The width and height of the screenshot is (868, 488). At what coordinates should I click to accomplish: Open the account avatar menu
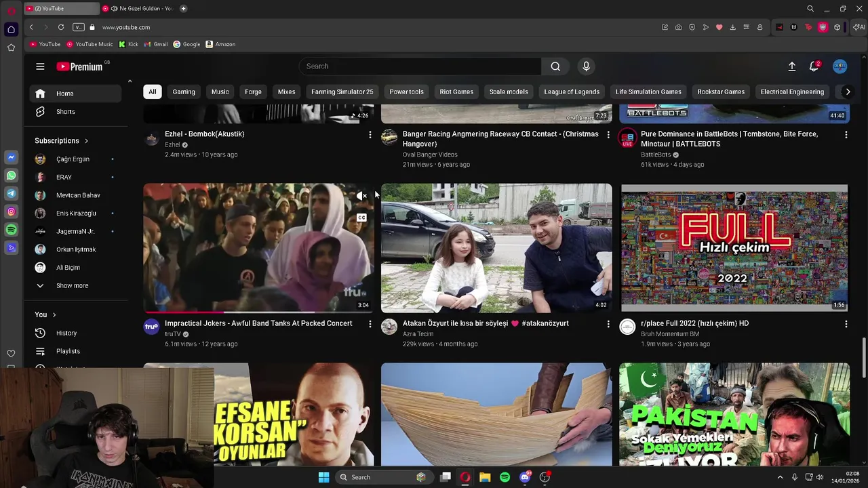click(x=840, y=66)
